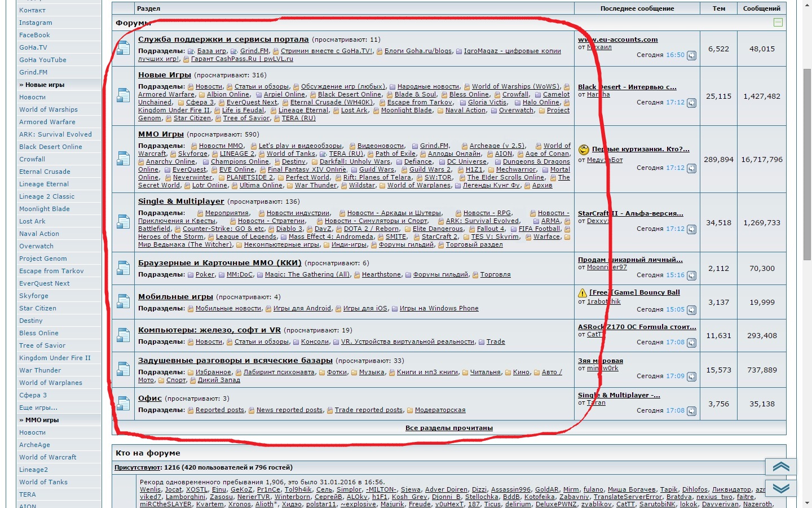812x508 pixels.
Task: Click forum status icon beside Single & Multiplayer
Action: point(123,222)
